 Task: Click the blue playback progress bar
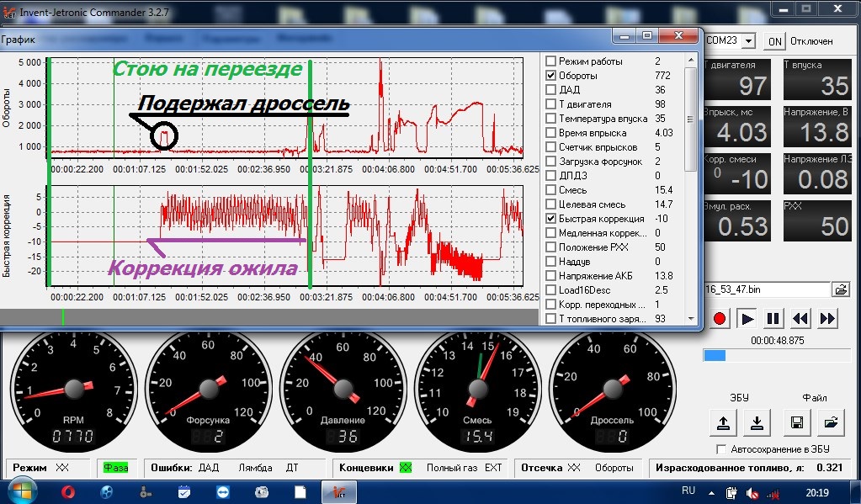pyautogui.click(x=777, y=355)
